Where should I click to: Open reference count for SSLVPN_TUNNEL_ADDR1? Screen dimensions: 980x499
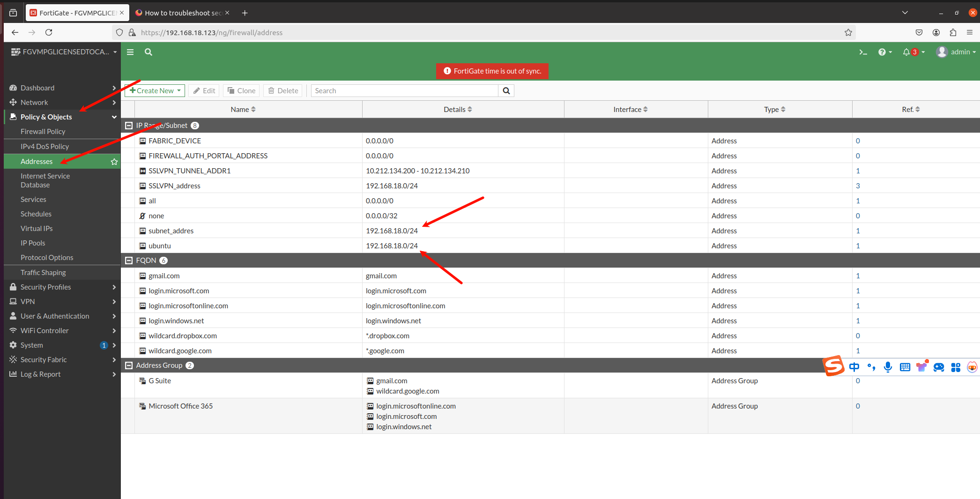click(x=858, y=171)
